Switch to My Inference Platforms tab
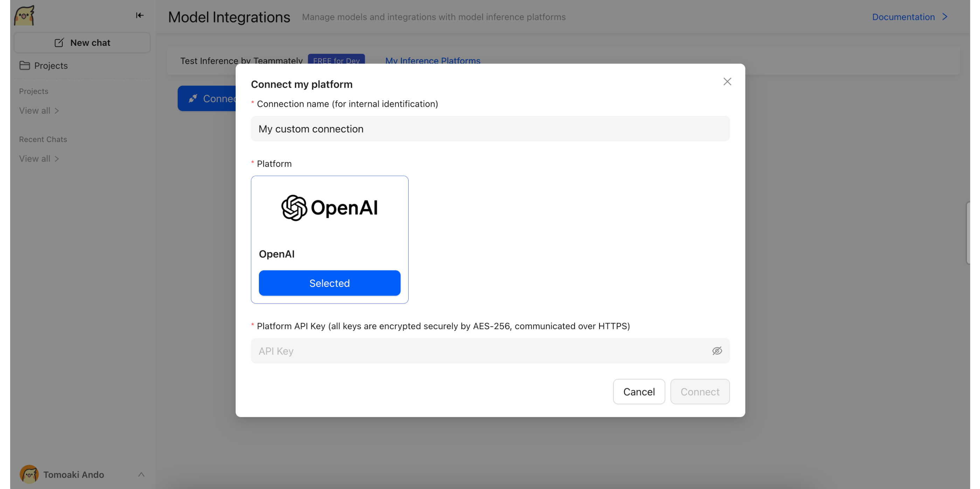The height and width of the screenshot is (489, 980). [432, 61]
